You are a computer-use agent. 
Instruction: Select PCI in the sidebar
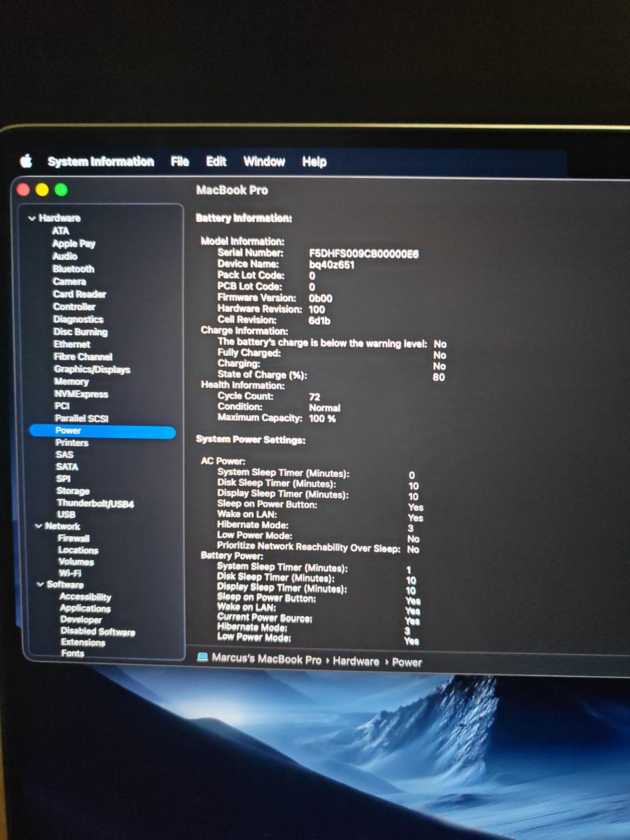tap(62, 406)
